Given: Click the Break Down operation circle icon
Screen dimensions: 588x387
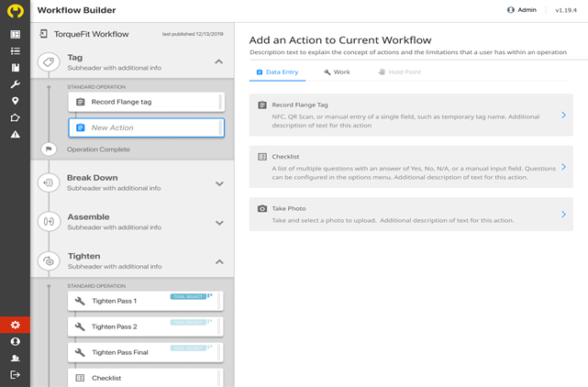Looking at the screenshot, I should (49, 182).
